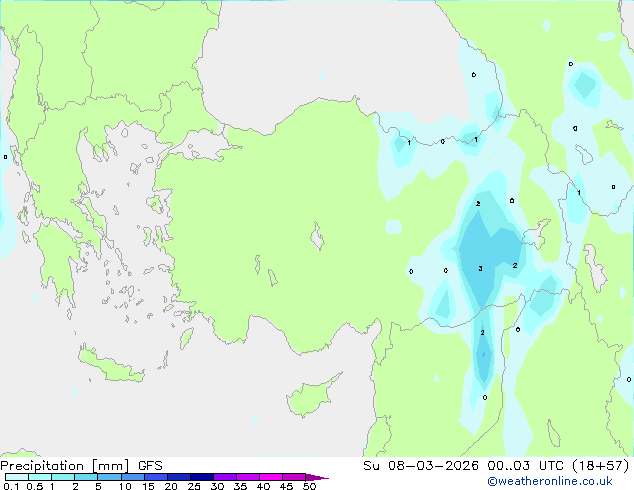Click the 35 mm legend swatch
This screenshot has height=490, width=634.
pos(248,477)
